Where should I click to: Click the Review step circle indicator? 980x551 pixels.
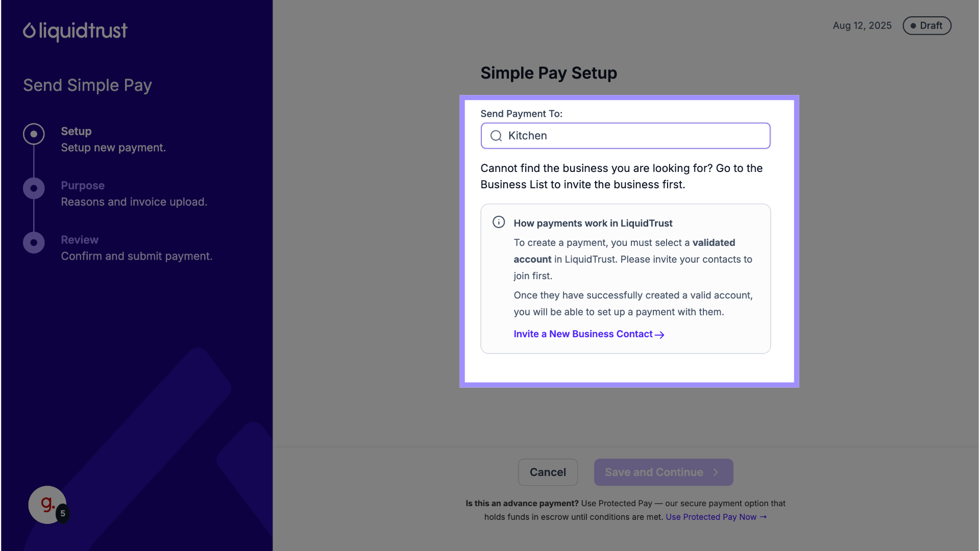tap(34, 243)
